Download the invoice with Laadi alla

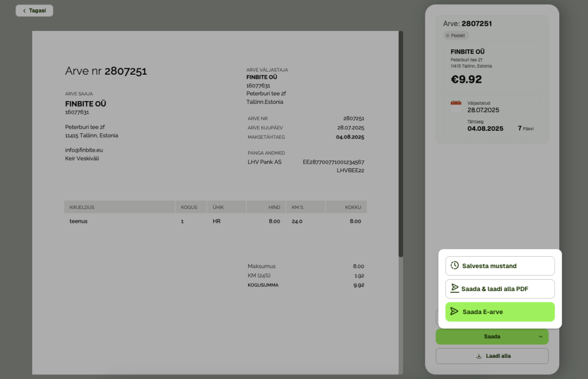(x=492, y=356)
